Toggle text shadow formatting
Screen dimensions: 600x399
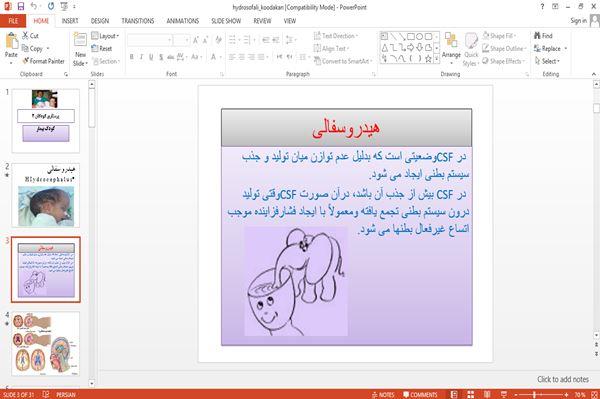point(161,57)
